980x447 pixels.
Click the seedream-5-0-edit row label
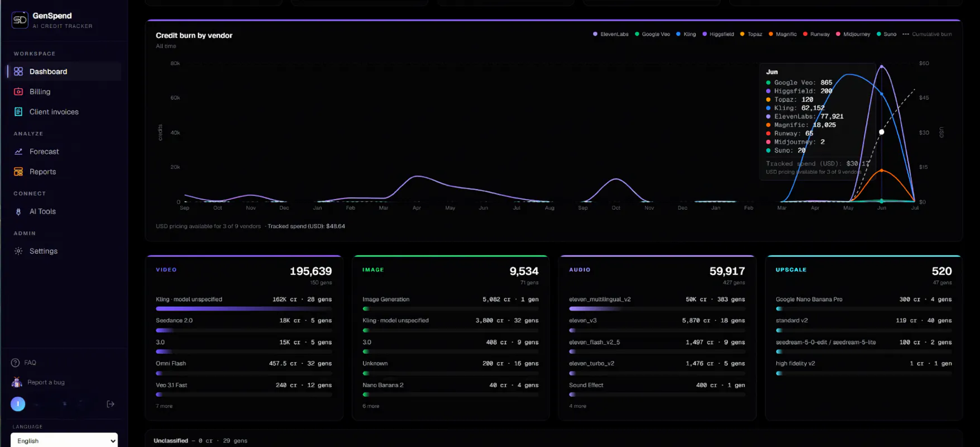click(x=826, y=343)
